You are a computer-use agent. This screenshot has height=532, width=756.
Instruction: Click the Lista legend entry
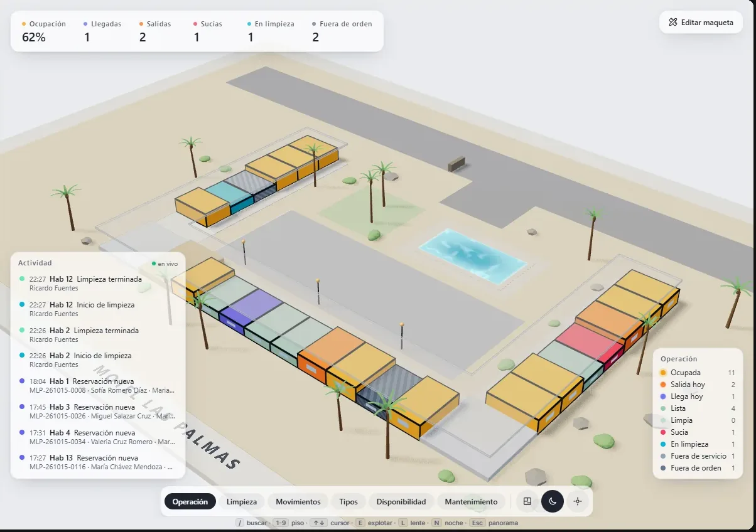point(698,408)
